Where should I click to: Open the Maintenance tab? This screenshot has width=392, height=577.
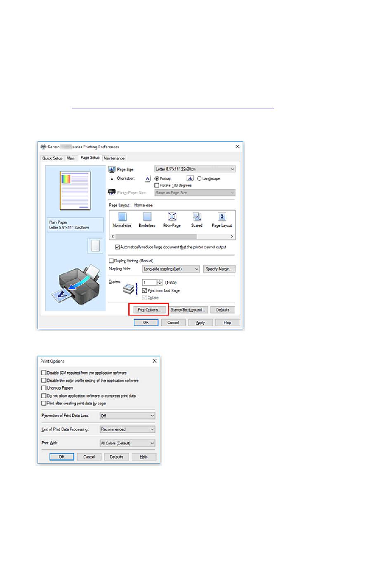click(114, 158)
